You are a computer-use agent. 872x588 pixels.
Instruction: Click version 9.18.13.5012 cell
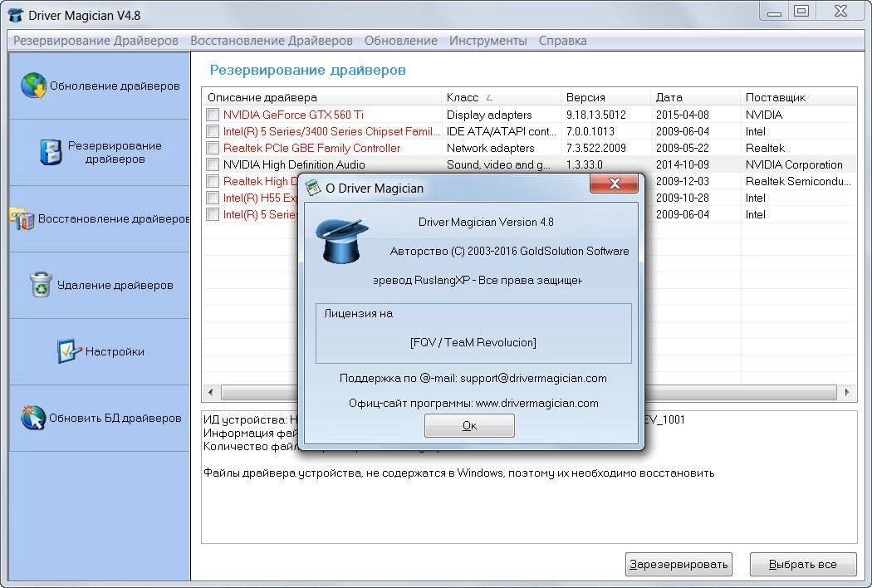(595, 115)
